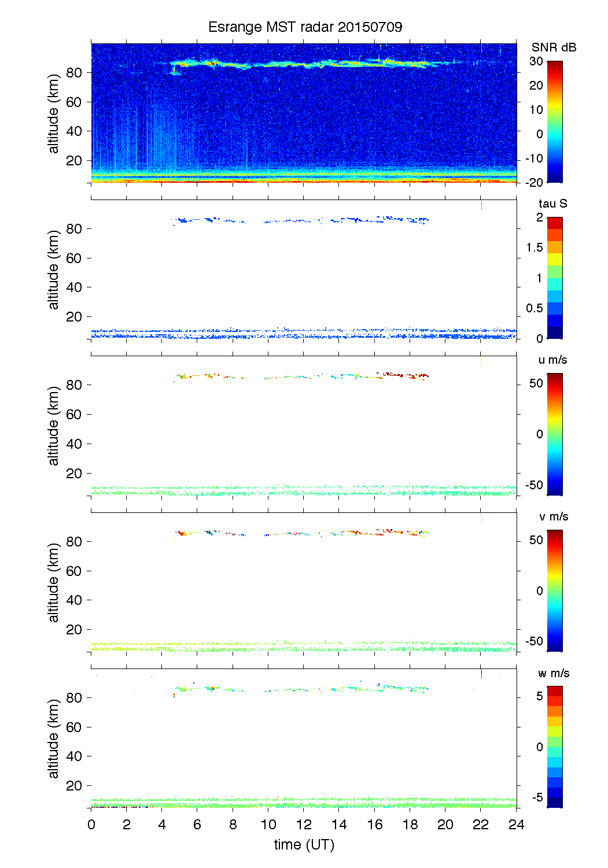Select the u m/s colorbar
Viewport: 608px width, 868px height.
point(554,434)
